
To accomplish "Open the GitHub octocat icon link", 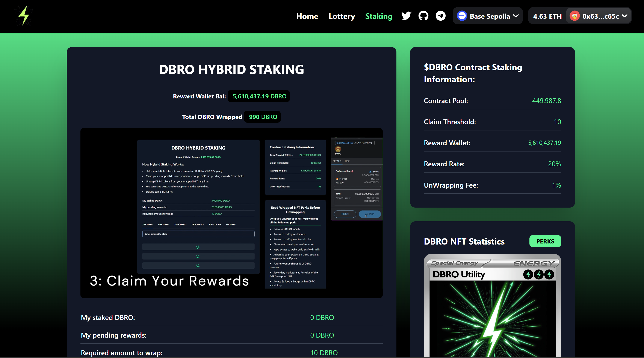I will (423, 16).
